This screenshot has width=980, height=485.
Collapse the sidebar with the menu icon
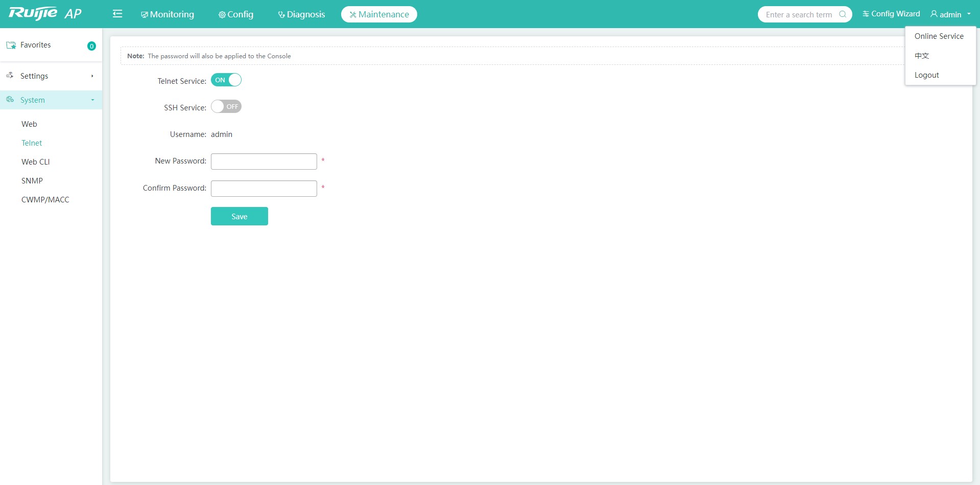[x=117, y=14]
